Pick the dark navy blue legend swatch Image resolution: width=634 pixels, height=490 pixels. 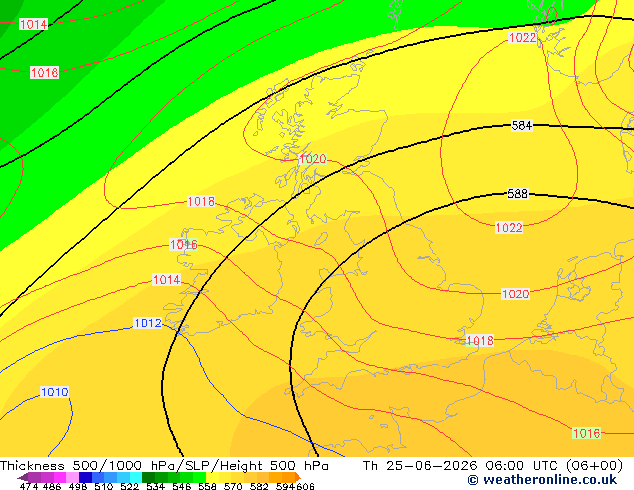pos(85,477)
